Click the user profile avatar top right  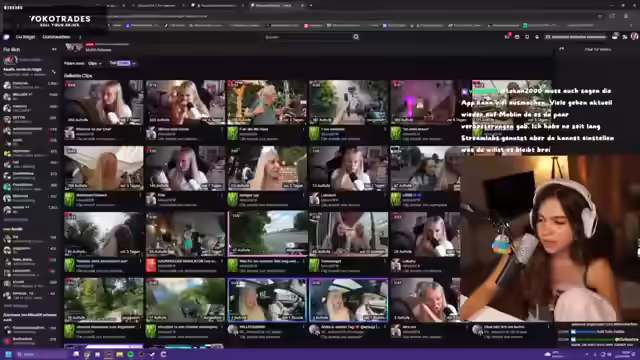[x=634, y=37]
